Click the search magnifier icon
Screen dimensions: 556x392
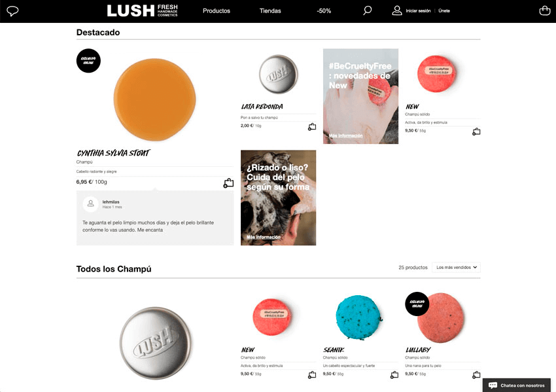click(368, 10)
